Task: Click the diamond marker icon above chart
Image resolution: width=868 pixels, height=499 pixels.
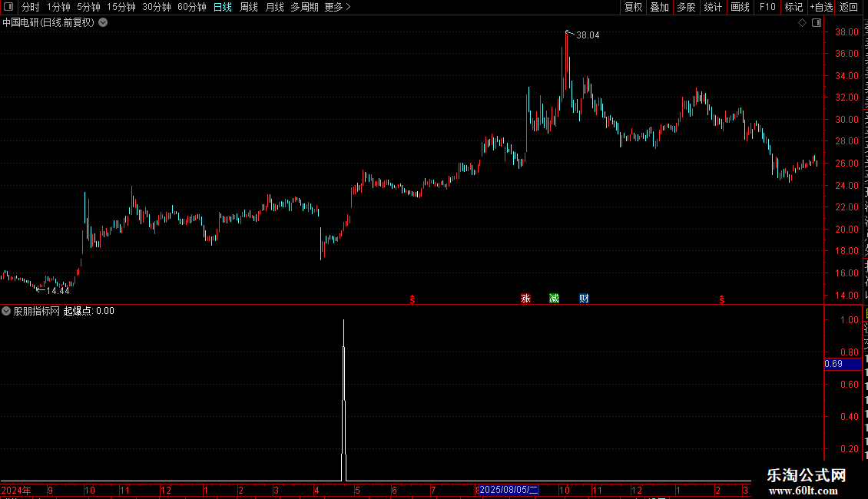Action: (x=802, y=23)
